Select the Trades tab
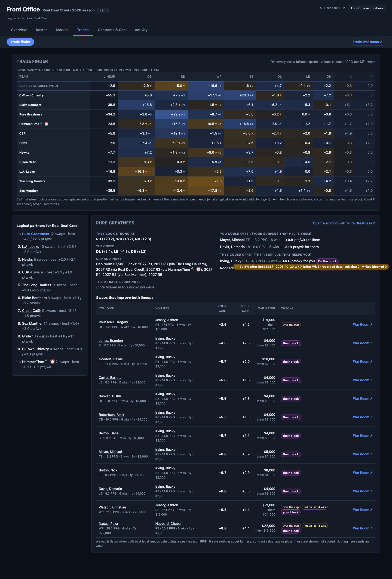Viewport: 392px width, 579px height. [83, 30]
